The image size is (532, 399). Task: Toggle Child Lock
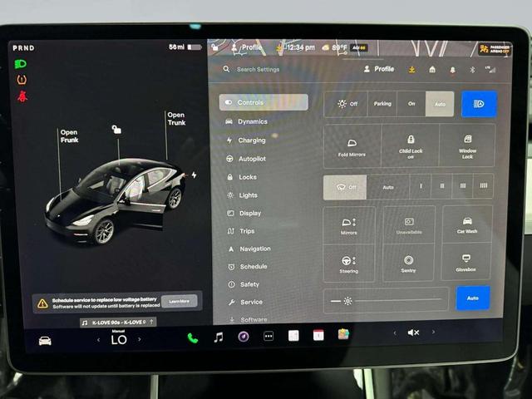pos(411,146)
